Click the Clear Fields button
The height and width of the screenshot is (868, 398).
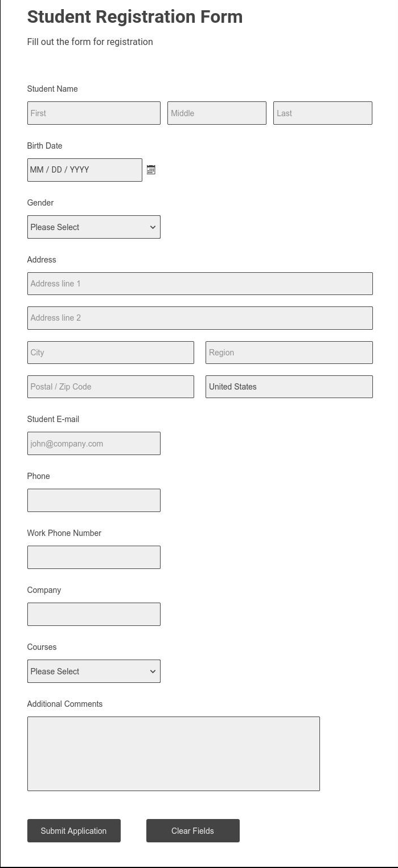pos(192,830)
